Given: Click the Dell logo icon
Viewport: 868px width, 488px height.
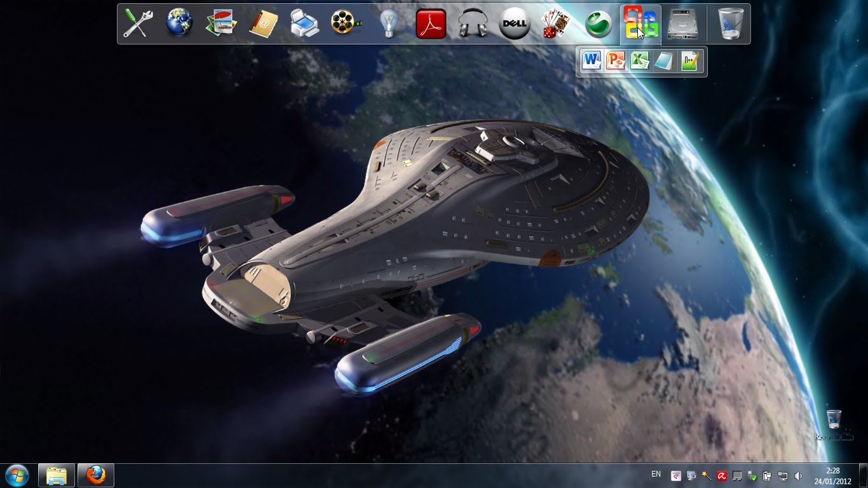Looking at the screenshot, I should tap(514, 24).
